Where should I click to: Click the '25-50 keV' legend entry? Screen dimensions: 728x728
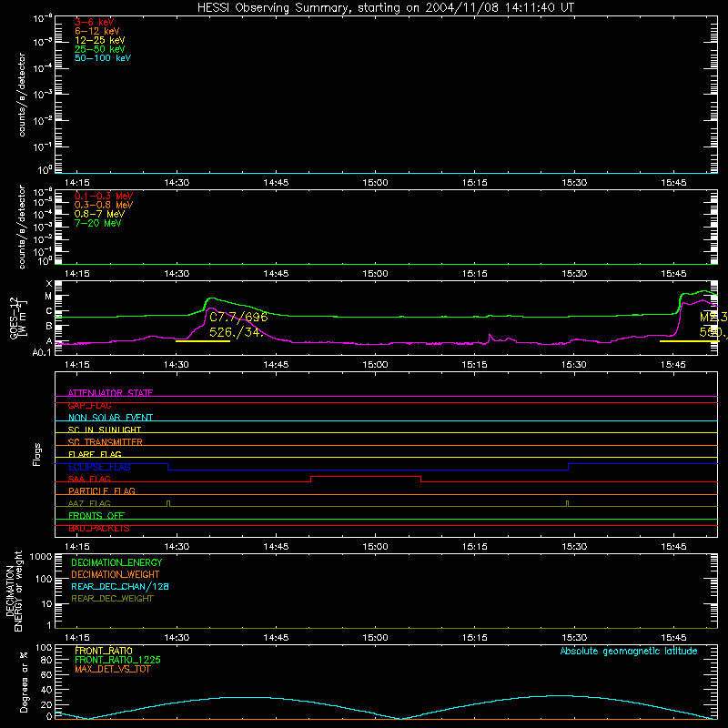(x=100, y=49)
